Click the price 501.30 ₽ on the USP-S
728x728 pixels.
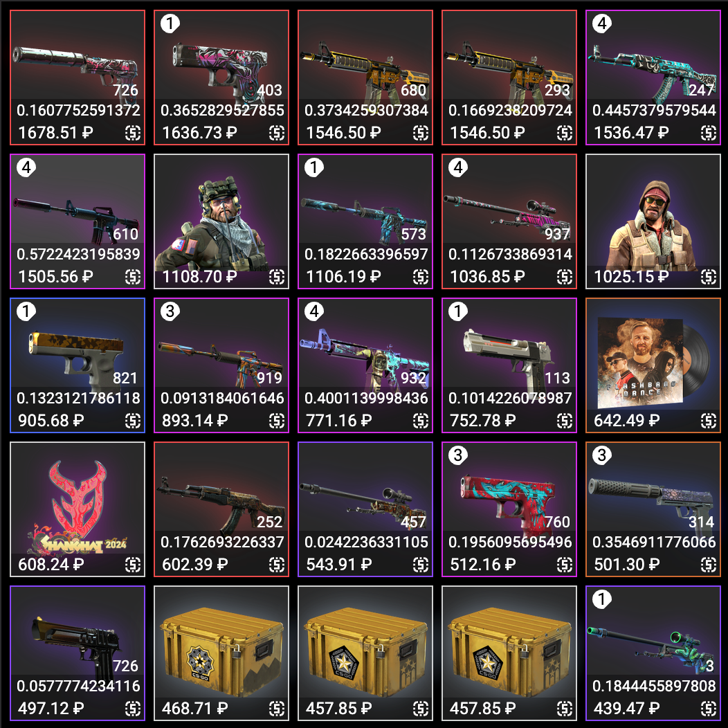coord(631,565)
